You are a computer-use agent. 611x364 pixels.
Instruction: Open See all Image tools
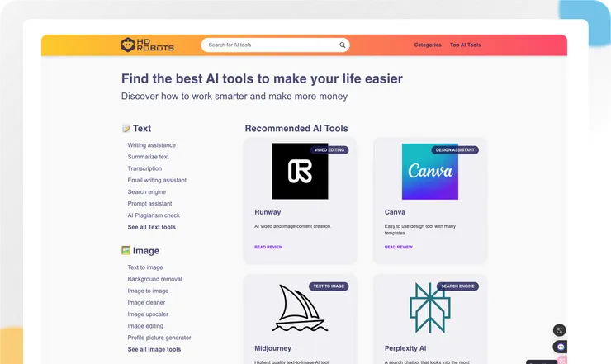click(154, 349)
